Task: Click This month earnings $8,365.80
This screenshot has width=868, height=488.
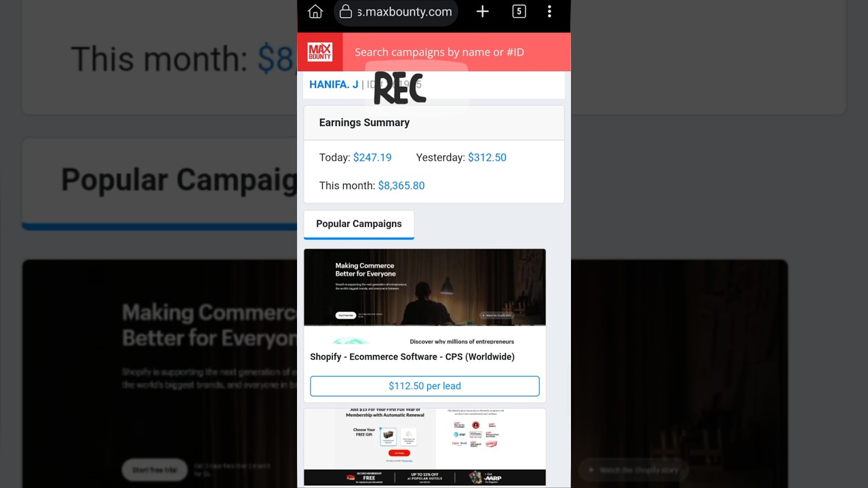Action: point(401,186)
